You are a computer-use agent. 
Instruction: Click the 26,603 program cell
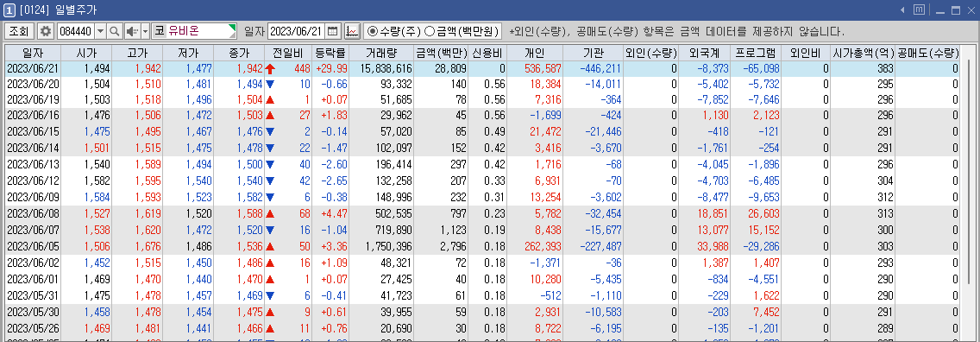756,214
